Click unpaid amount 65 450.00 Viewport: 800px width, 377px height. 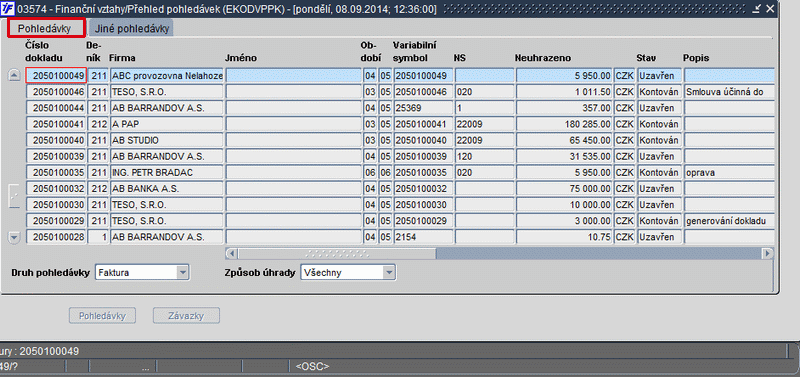click(564, 140)
